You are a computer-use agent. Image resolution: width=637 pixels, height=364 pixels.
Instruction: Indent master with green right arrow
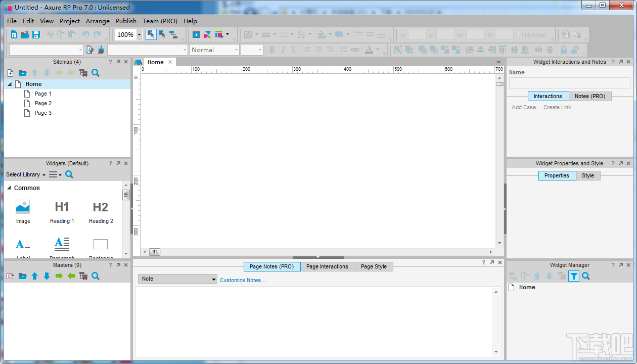[59, 276]
